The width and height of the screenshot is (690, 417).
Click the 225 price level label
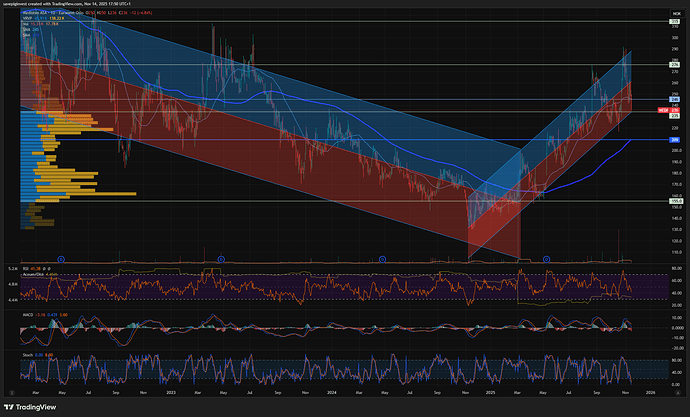point(675,116)
